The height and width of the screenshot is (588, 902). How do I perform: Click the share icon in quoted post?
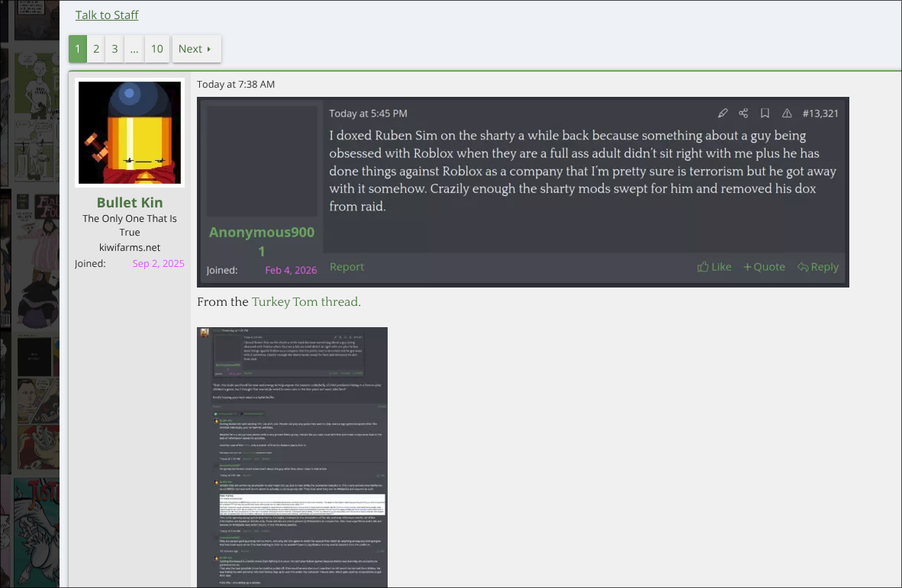click(x=743, y=113)
